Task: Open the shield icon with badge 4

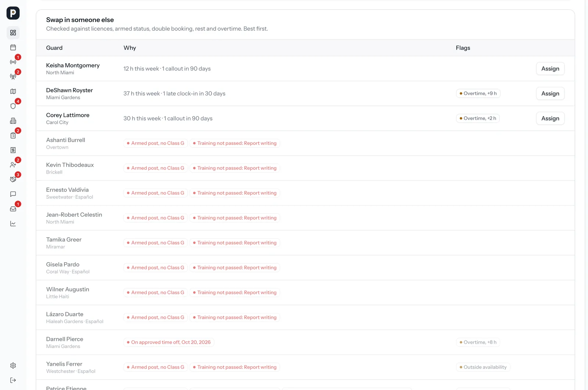Action: coord(13,106)
